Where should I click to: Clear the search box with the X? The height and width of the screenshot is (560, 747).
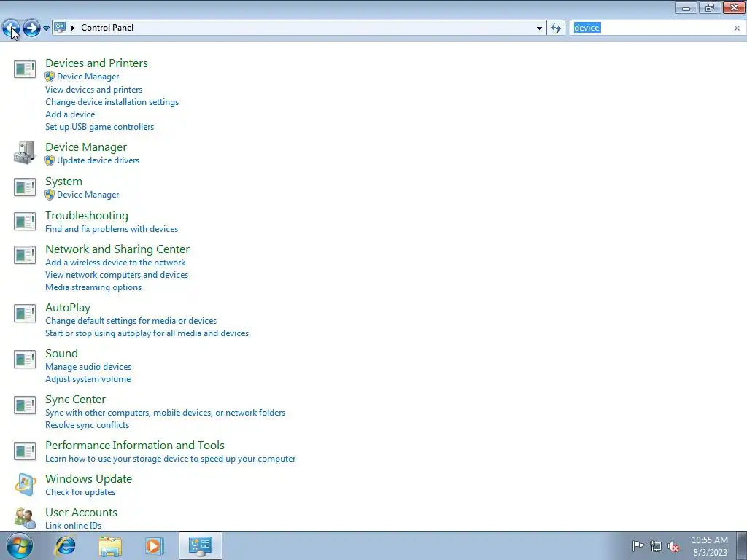[737, 28]
